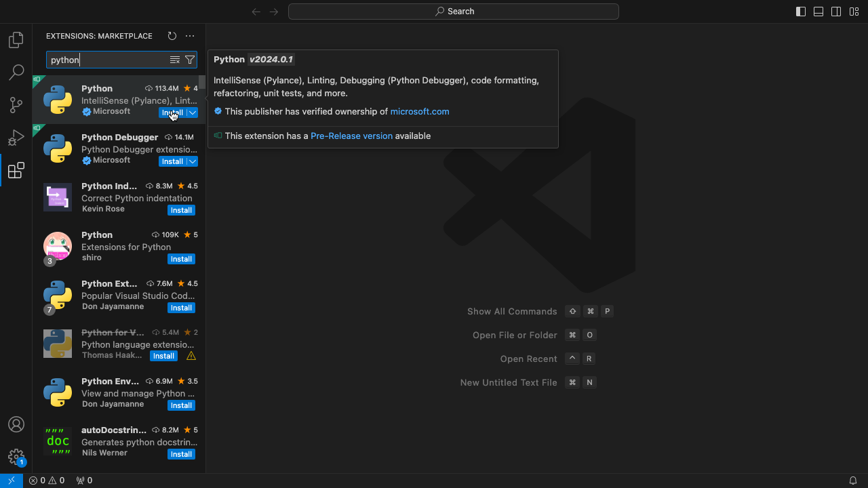This screenshot has width=868, height=488.
Task: Refresh the extensions marketplace list
Action: pos(172,36)
